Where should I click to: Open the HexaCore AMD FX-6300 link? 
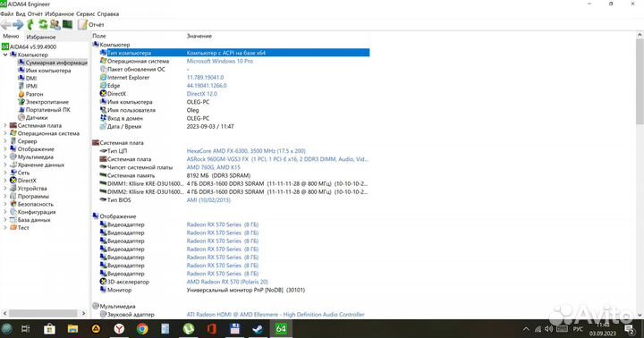tap(246, 151)
